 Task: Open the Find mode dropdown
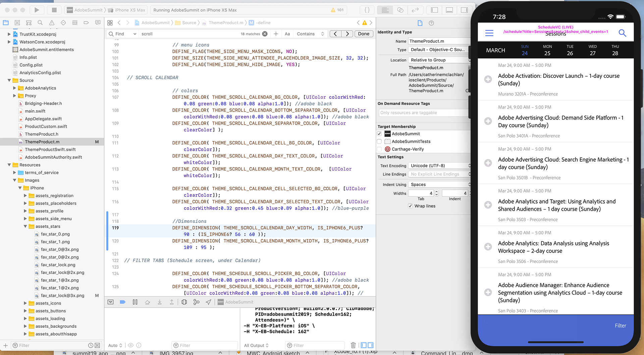122,34
